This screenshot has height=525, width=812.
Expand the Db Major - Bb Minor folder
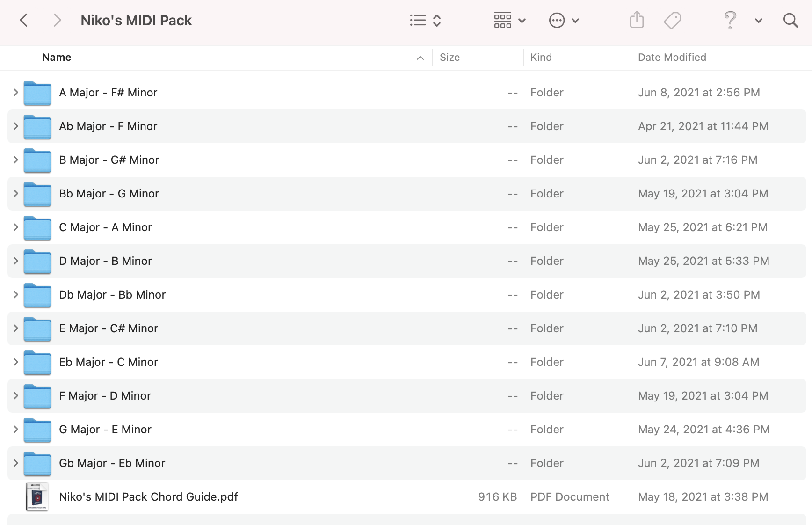[x=15, y=295]
